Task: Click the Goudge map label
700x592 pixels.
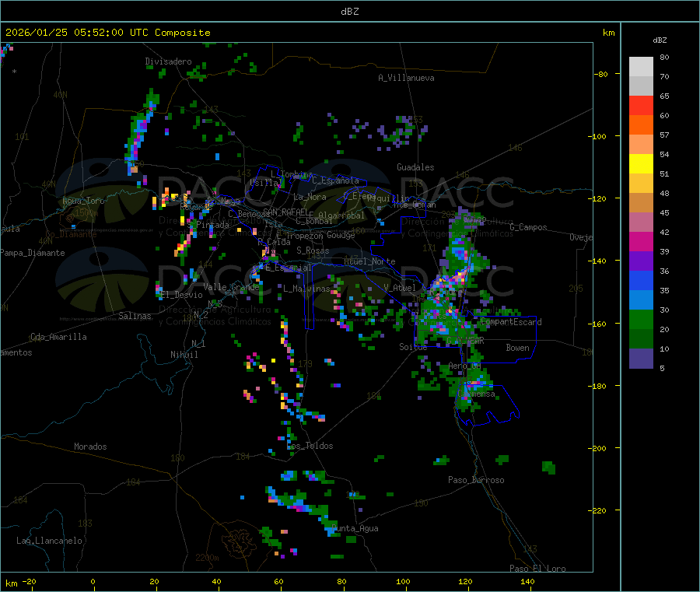Action: [341, 235]
